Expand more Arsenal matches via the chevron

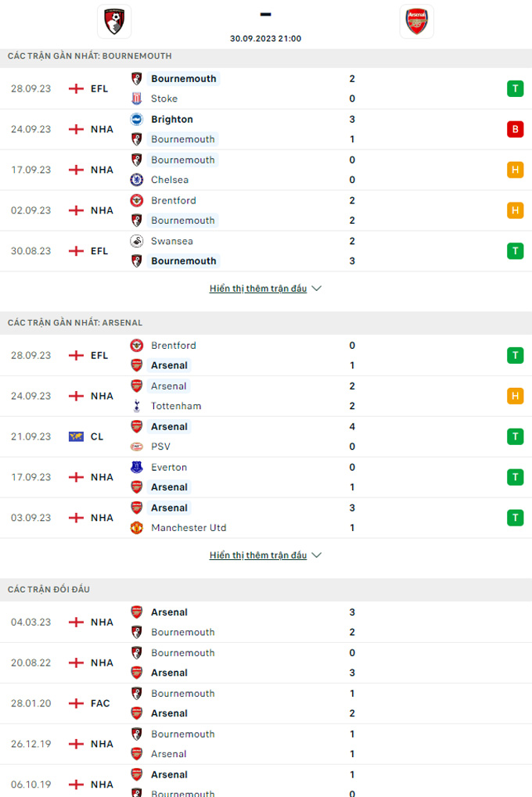(x=266, y=555)
